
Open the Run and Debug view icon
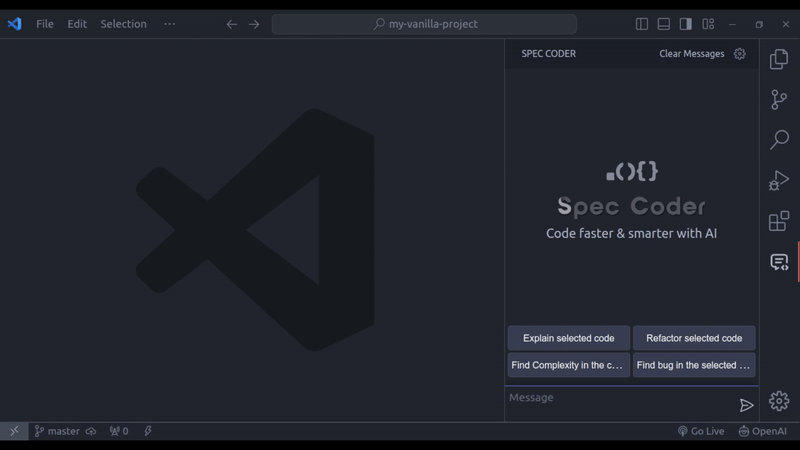(x=779, y=181)
